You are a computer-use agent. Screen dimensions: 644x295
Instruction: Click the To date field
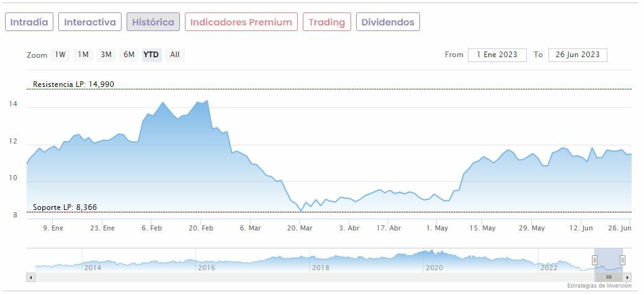[x=578, y=55]
